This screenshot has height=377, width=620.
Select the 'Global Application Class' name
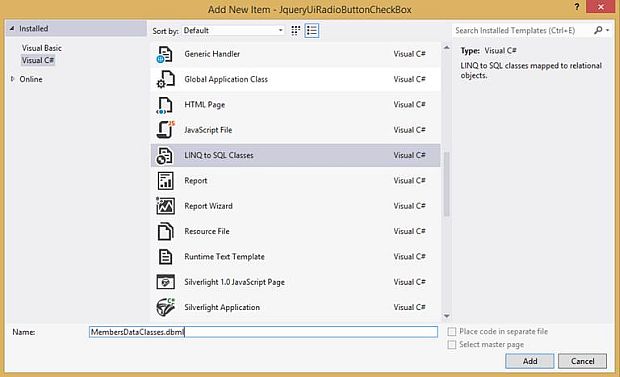pyautogui.click(x=226, y=79)
